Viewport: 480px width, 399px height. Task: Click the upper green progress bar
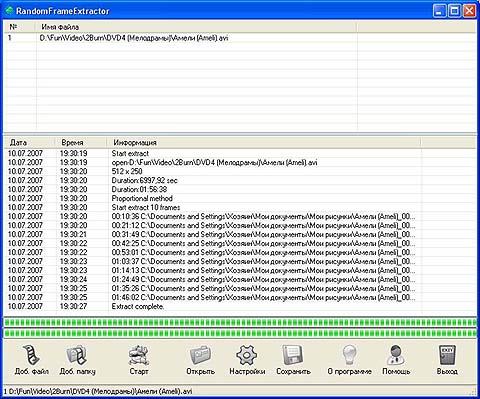tap(240, 322)
